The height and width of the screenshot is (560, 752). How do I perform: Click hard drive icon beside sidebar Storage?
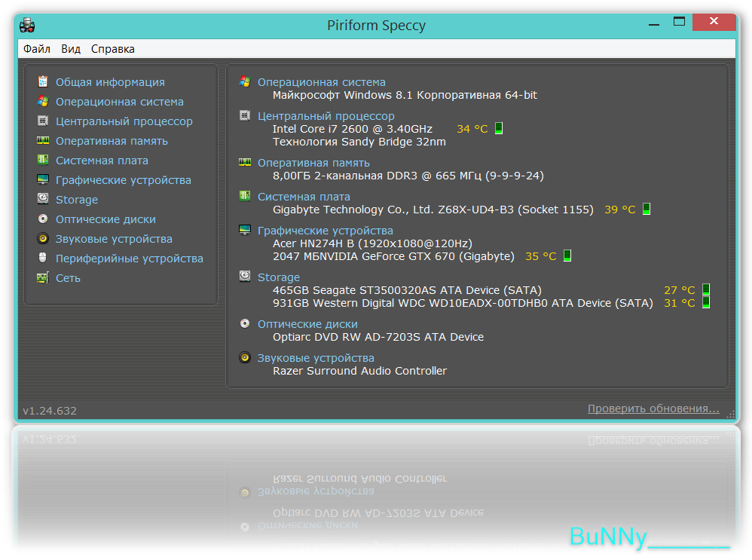point(43,199)
